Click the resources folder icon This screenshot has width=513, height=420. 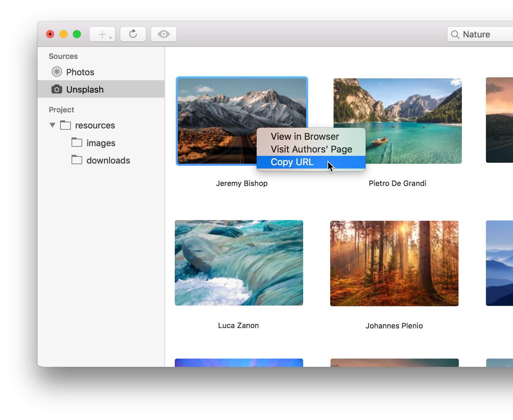tap(66, 125)
